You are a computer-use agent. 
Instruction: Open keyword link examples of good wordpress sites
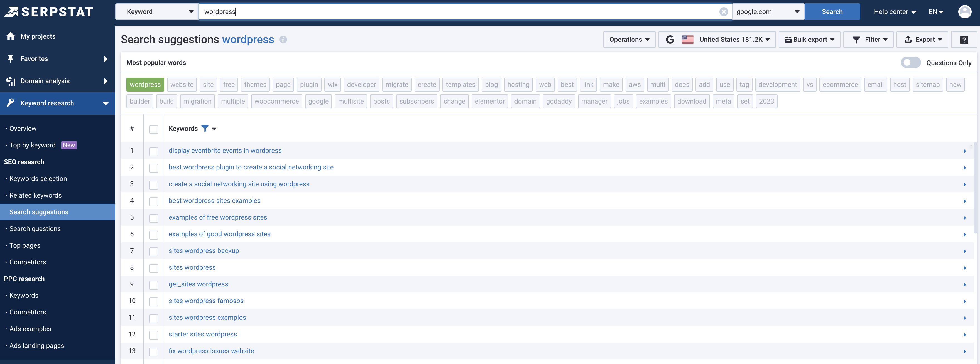coord(219,234)
